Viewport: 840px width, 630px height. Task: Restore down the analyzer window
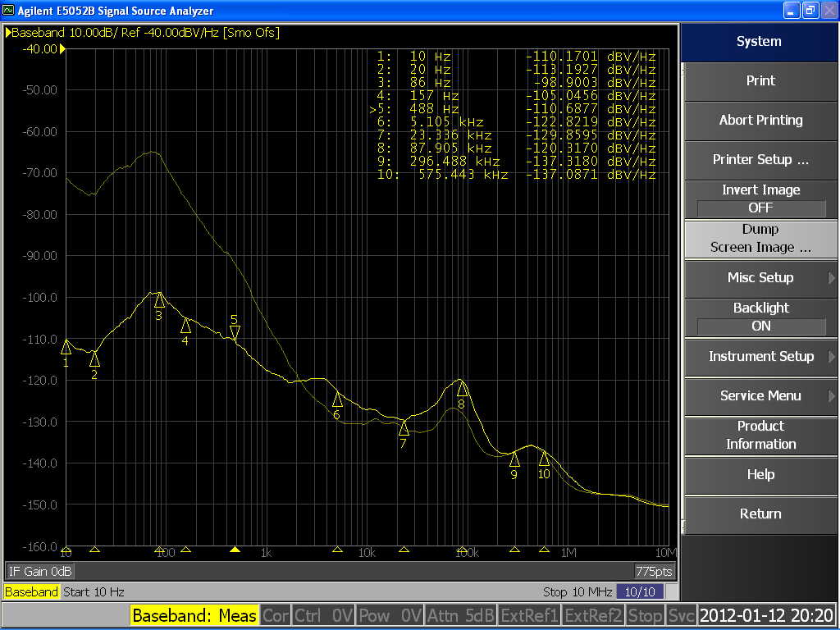pyautogui.click(x=810, y=10)
